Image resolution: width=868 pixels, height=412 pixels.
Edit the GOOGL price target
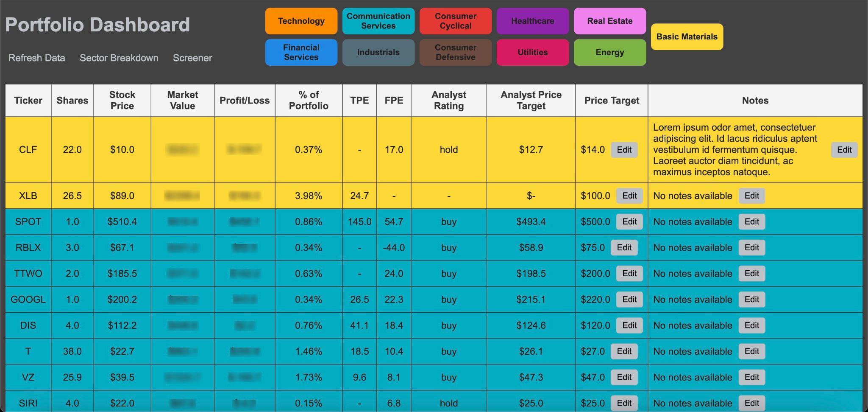629,300
